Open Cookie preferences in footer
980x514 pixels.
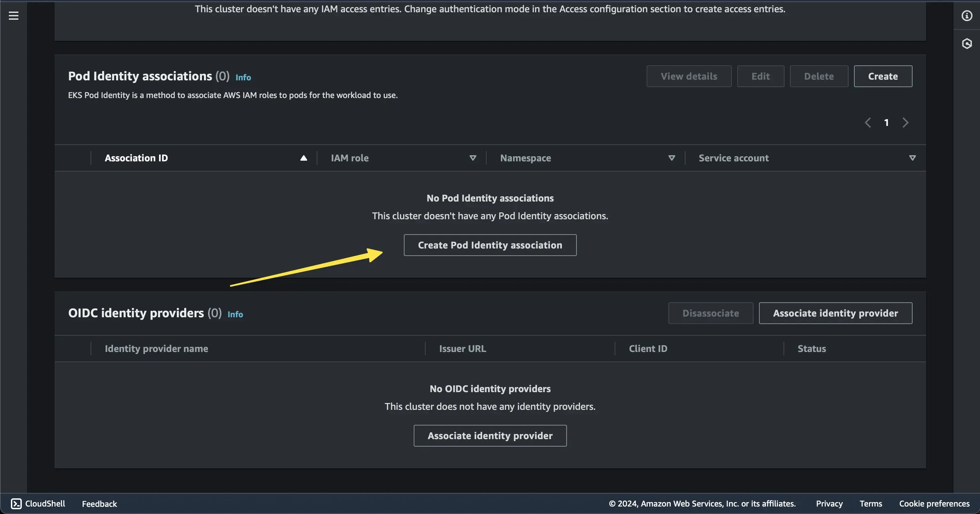click(x=934, y=504)
